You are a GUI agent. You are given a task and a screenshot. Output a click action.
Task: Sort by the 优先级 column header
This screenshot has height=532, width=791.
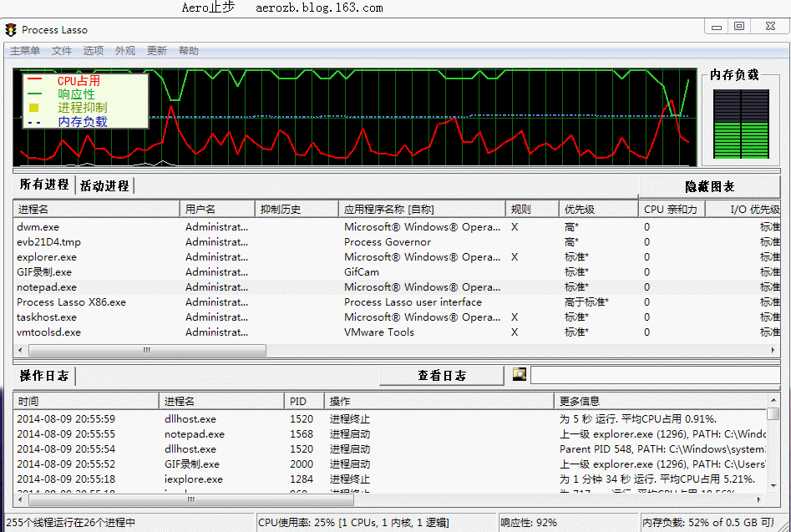[x=599, y=210]
